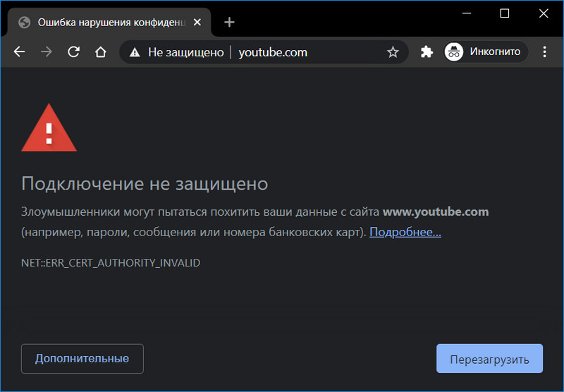Click the 'Не защищено' warning triangle icon

[135, 52]
